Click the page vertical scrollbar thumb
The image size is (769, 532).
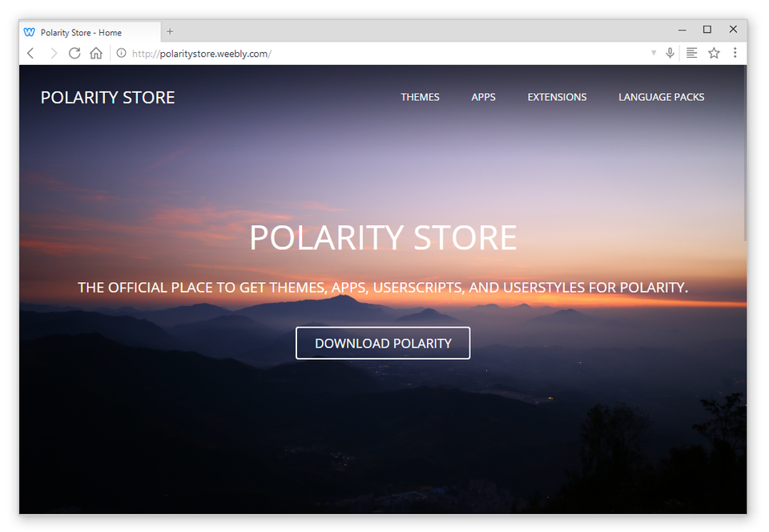click(x=744, y=153)
